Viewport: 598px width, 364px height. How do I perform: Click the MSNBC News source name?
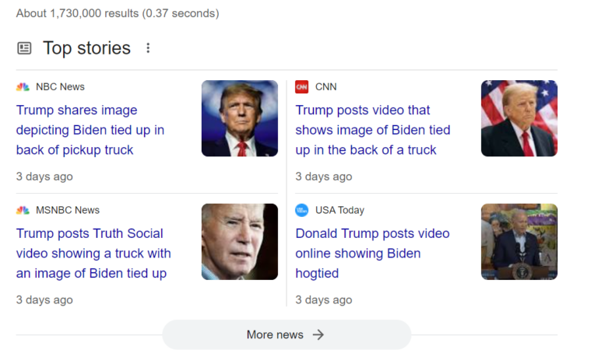click(x=68, y=210)
